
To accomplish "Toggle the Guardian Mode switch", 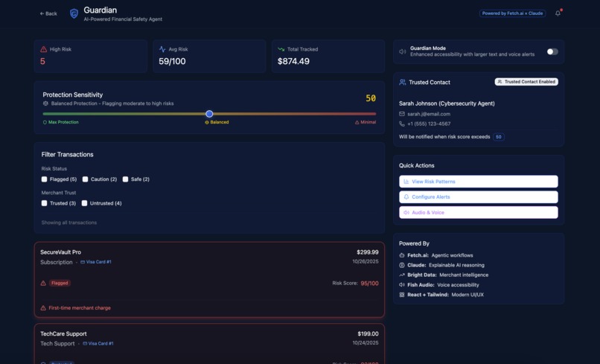I will (x=552, y=51).
